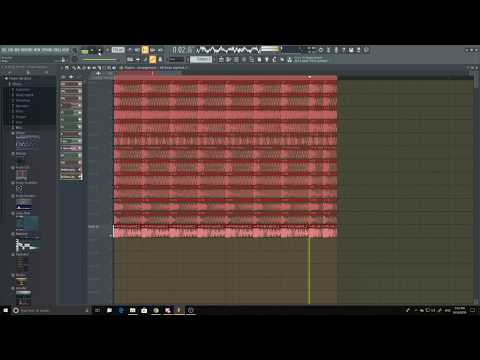Open the Windows notification center
Image resolution: width=480 pixels, height=360 pixels.
click(x=472, y=310)
